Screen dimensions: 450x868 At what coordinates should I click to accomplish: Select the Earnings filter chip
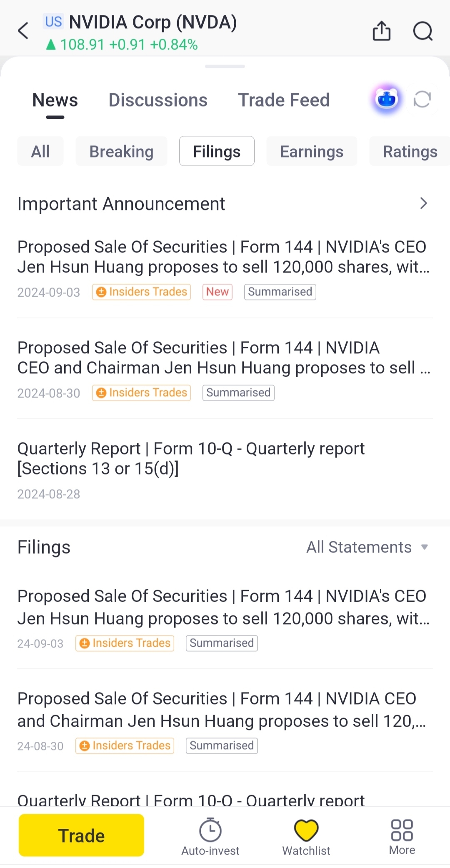312,151
